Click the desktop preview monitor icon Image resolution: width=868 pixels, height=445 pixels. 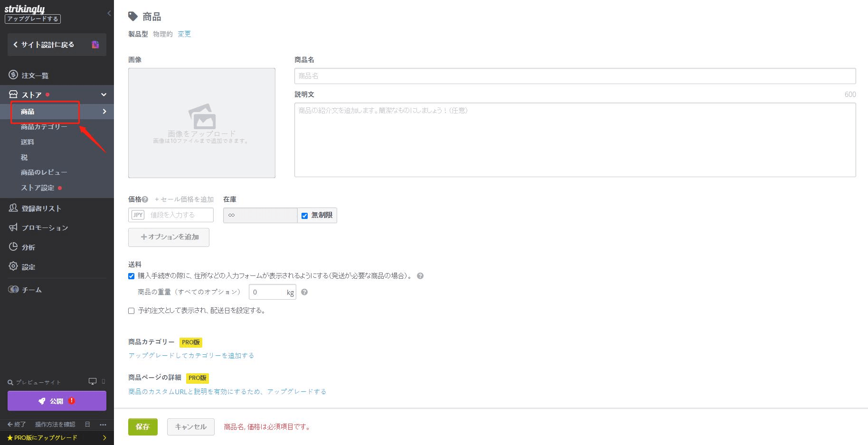click(93, 381)
